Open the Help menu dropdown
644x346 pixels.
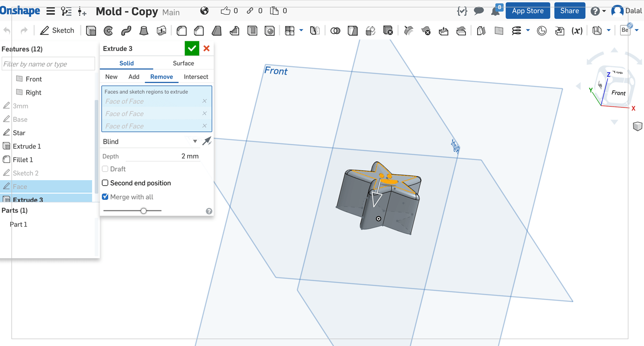click(x=598, y=11)
